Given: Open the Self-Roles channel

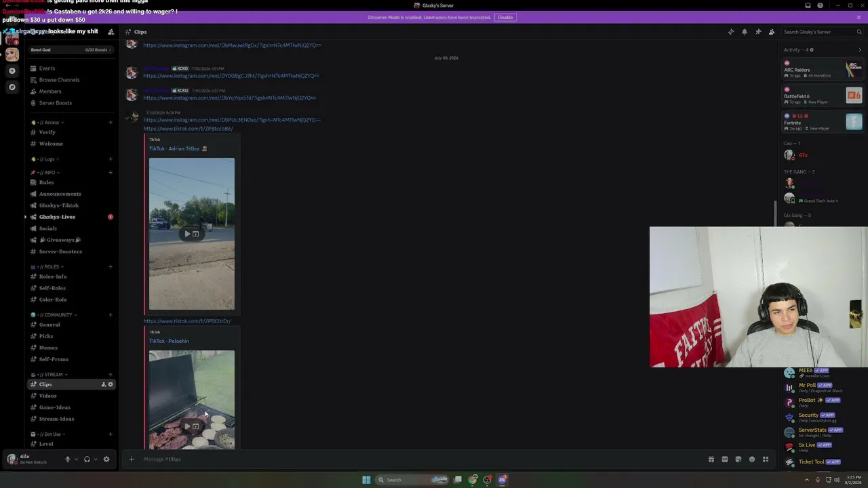Looking at the screenshot, I should coord(71,288).
